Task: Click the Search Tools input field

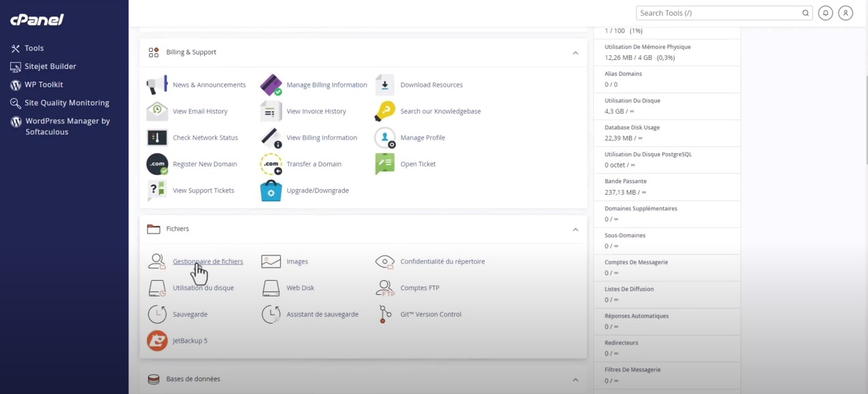Action: (717, 12)
